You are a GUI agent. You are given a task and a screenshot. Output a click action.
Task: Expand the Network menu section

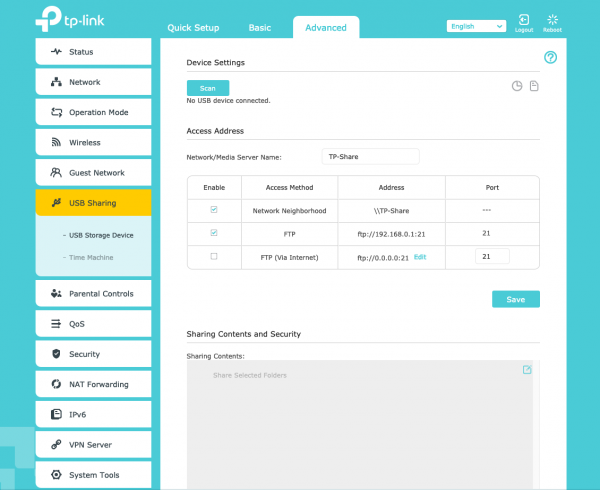pyautogui.click(x=93, y=82)
